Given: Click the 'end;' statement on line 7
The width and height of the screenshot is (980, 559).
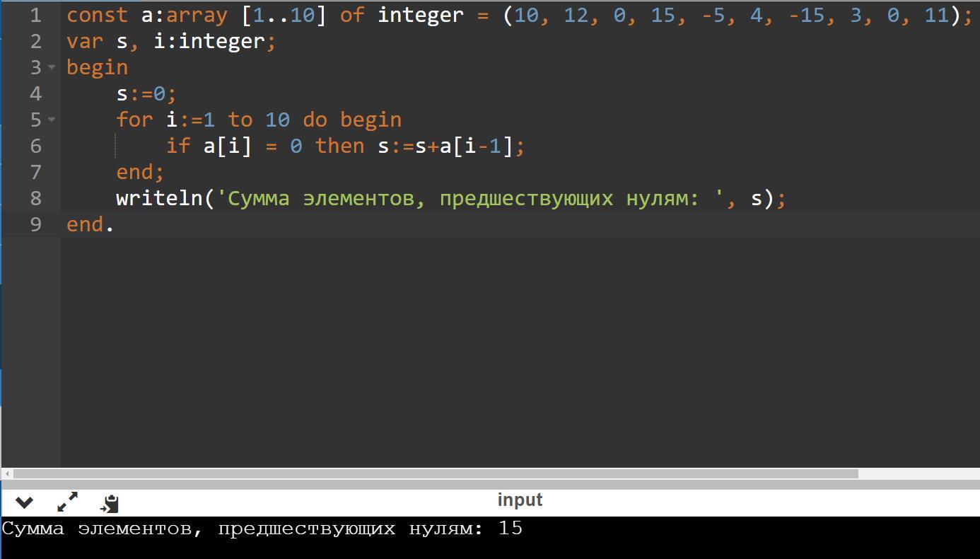Looking at the screenshot, I should [x=140, y=172].
